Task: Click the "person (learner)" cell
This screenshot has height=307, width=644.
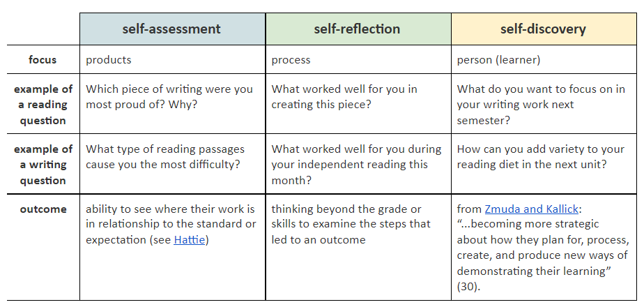Action: coord(498,60)
